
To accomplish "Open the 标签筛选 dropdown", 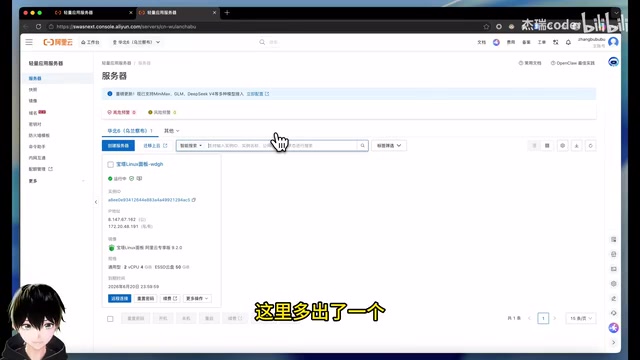I will pyautogui.click(x=389, y=146).
